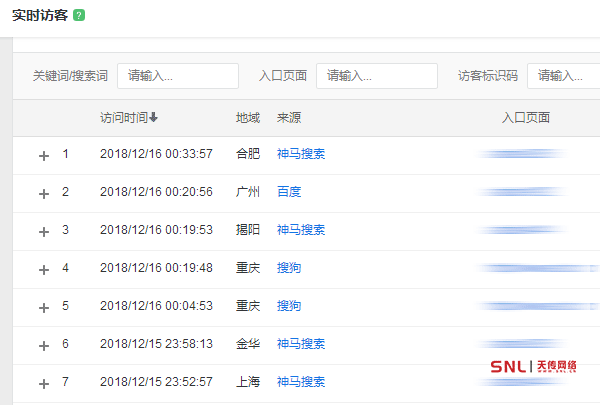Open 搜狗 source link in row 4
This screenshot has height=405, width=600.
(x=289, y=268)
